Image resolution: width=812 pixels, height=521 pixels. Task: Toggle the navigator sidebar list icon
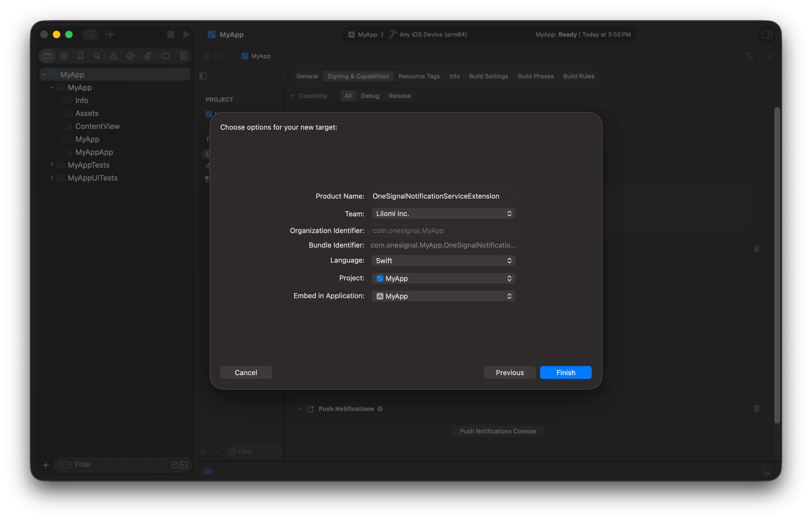click(90, 34)
